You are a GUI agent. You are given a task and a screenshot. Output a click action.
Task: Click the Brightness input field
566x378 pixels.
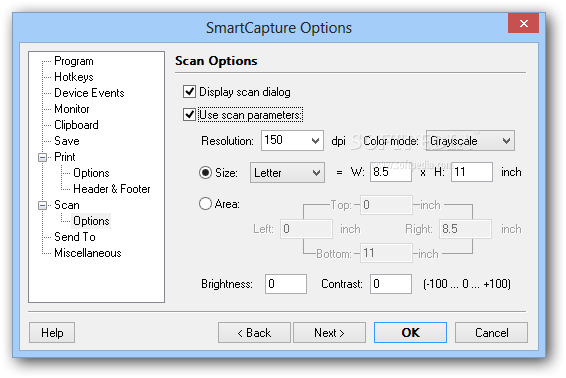click(286, 284)
